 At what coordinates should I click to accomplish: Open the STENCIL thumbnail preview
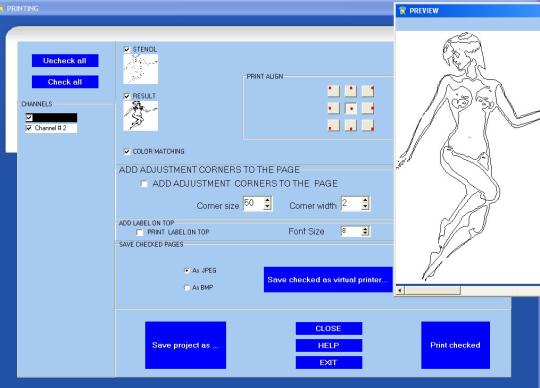pyautogui.click(x=141, y=69)
